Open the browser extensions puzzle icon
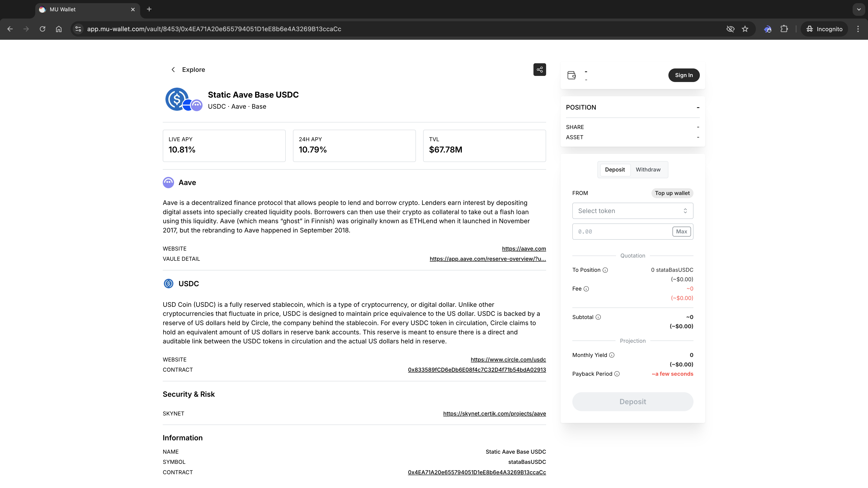This screenshot has width=868, height=488. pyautogui.click(x=784, y=29)
